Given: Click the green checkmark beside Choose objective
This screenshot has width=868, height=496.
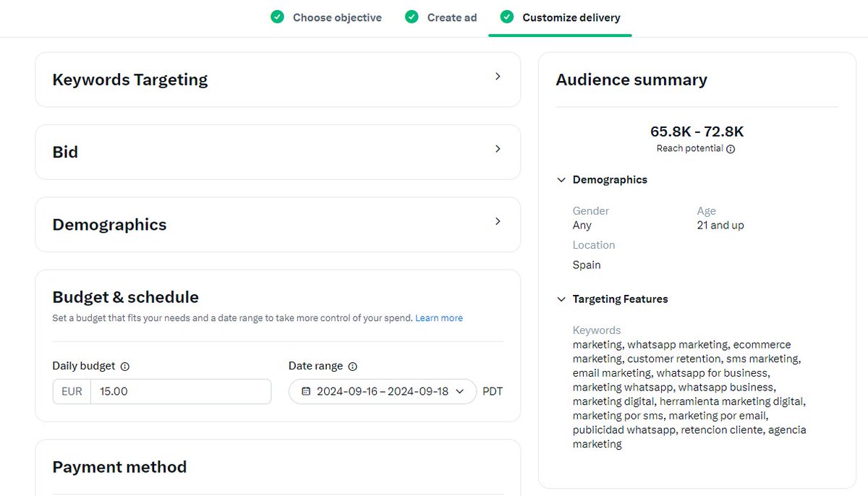Looking at the screenshot, I should (x=277, y=17).
